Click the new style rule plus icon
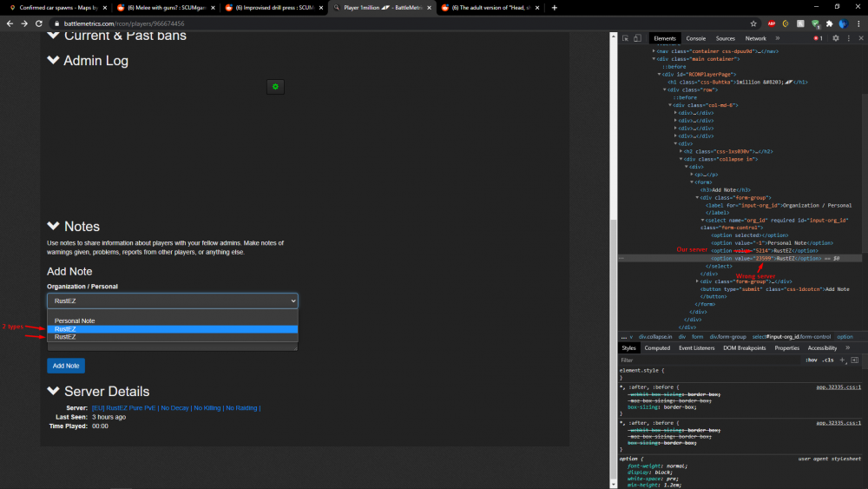 tap(842, 360)
